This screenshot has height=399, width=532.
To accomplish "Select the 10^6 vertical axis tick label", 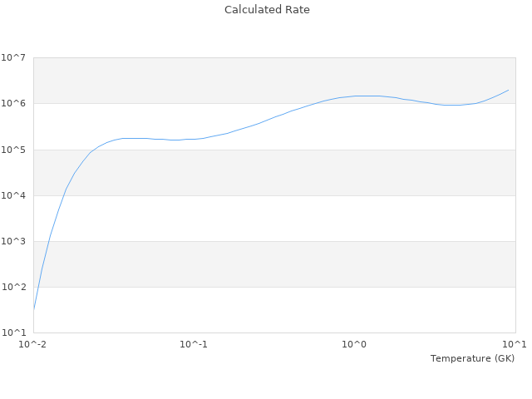I will point(13,104).
